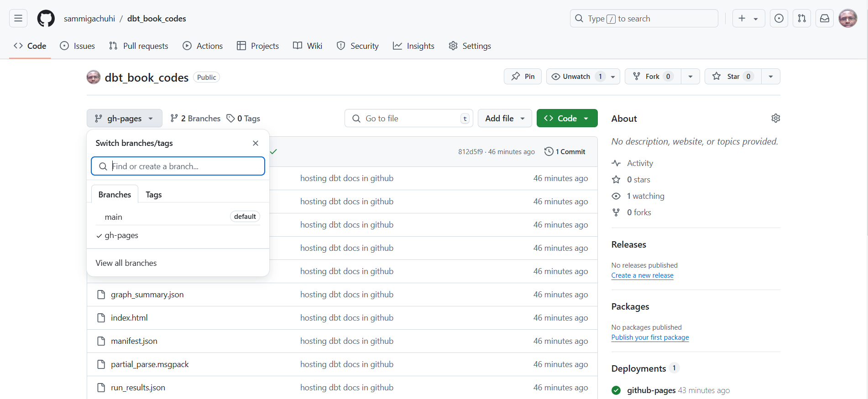
Task: Select the main branch
Action: [178, 217]
